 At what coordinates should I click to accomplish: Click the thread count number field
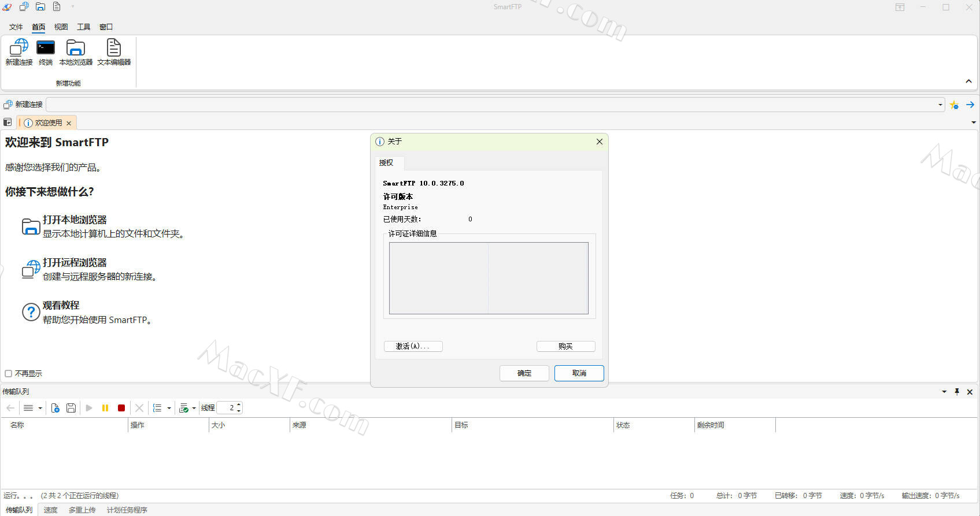coord(227,408)
